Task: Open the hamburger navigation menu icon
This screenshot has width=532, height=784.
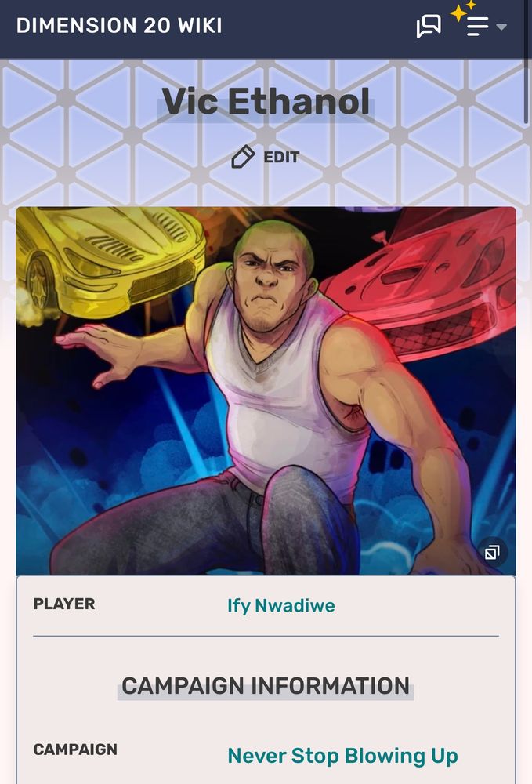Action: [477, 27]
